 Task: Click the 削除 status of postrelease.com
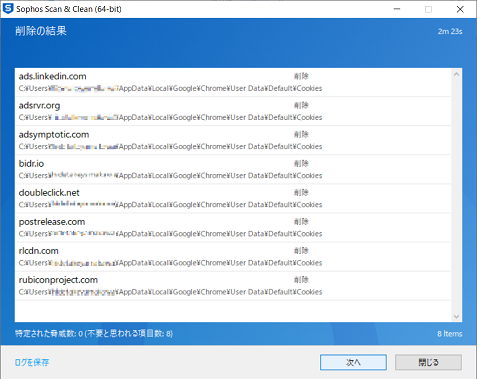301,222
